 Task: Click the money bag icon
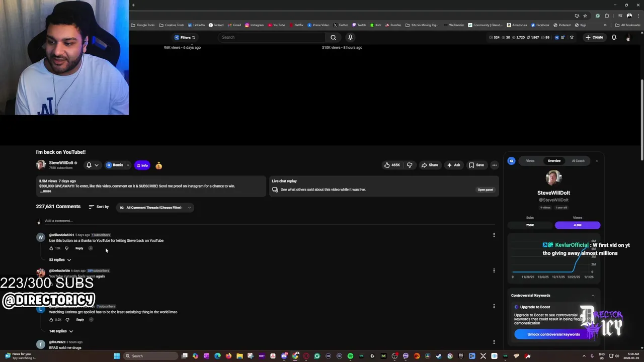pyautogui.click(x=158, y=165)
